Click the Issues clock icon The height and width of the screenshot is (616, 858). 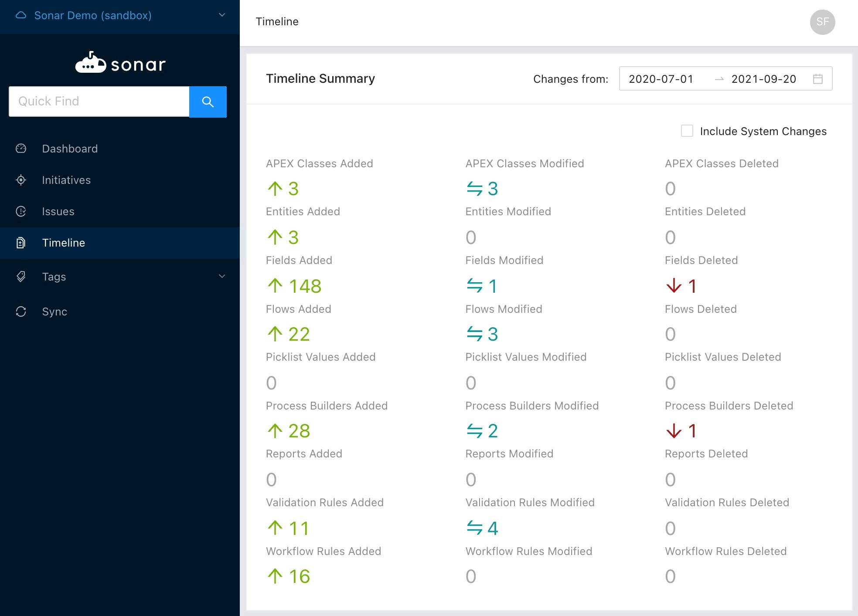21,211
